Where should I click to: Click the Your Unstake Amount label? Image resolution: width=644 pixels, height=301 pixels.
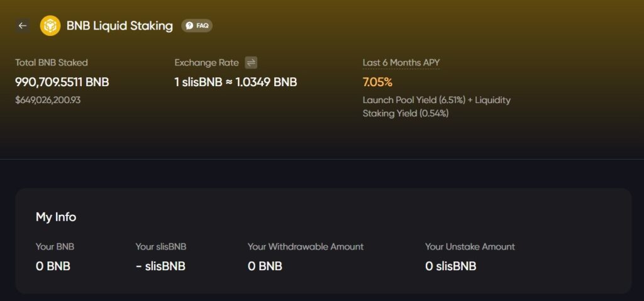(470, 247)
